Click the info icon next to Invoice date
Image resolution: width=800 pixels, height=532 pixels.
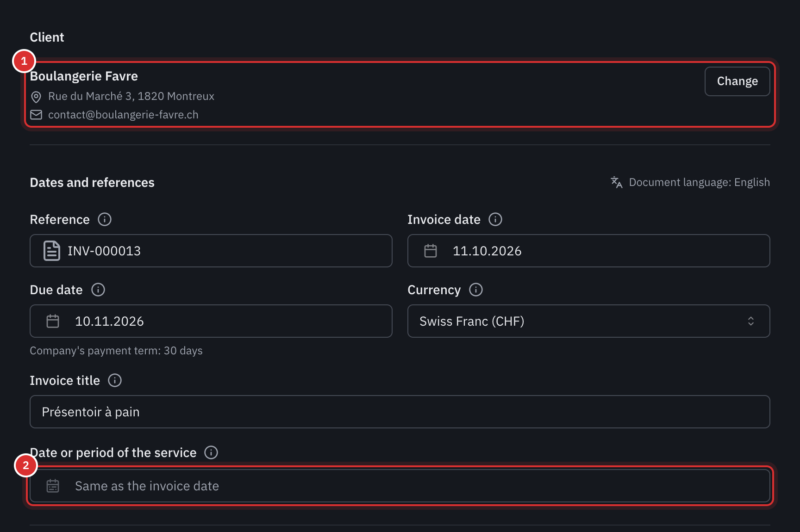[495, 219]
